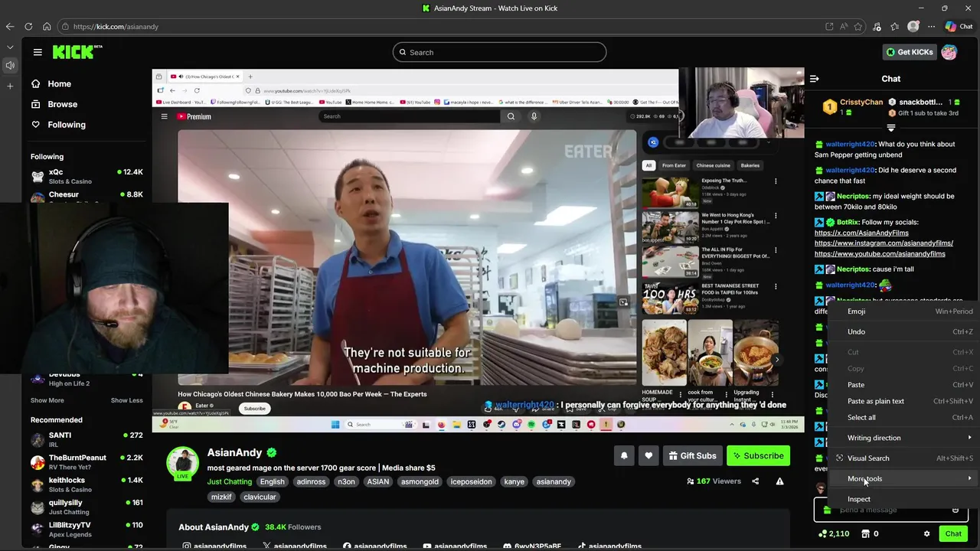This screenshot has height=551, width=980.
Task: Open browser settings ellipsis menu
Action: pos(931,26)
